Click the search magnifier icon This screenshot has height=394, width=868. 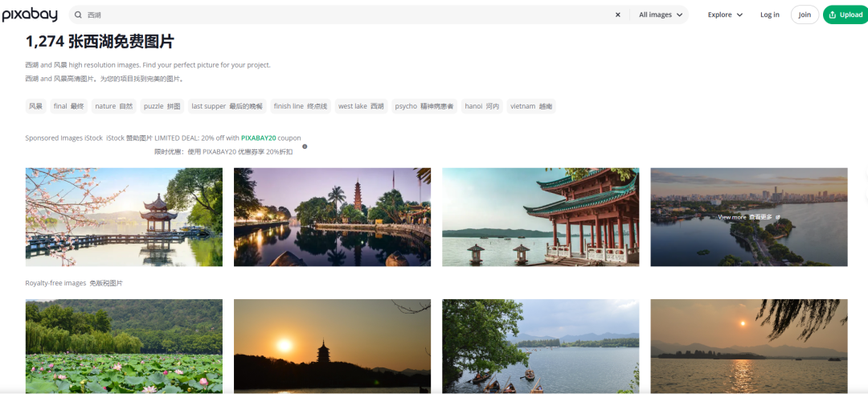(79, 15)
